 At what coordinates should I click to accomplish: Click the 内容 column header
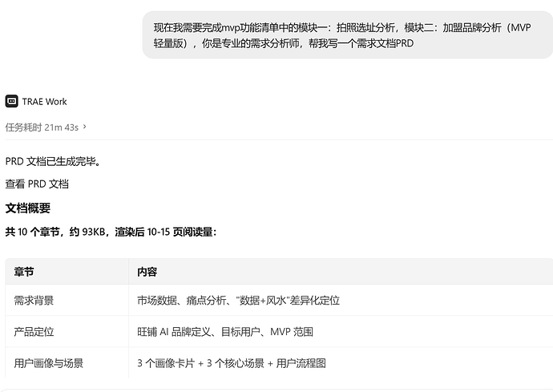click(x=341, y=272)
